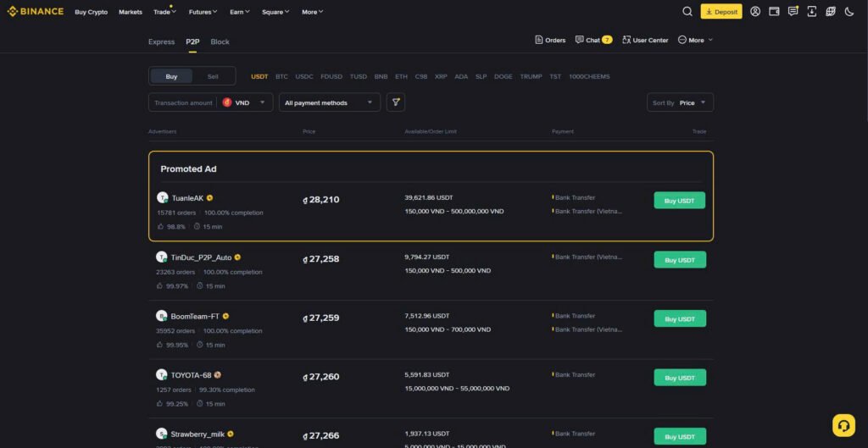The height and width of the screenshot is (448, 868).
Task: Open the messages notification icon
Action: 793,12
